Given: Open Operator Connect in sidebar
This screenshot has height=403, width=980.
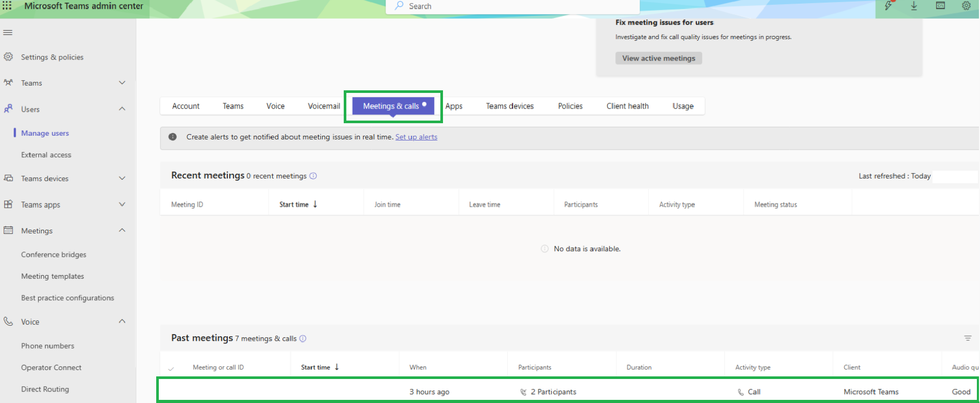Looking at the screenshot, I should click(x=51, y=368).
